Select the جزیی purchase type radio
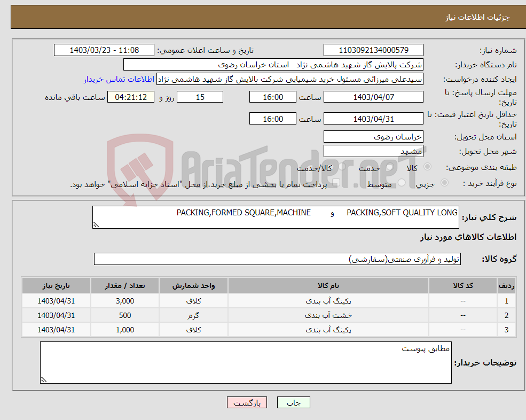Viewport: 526px width, 420px height. [x=444, y=183]
